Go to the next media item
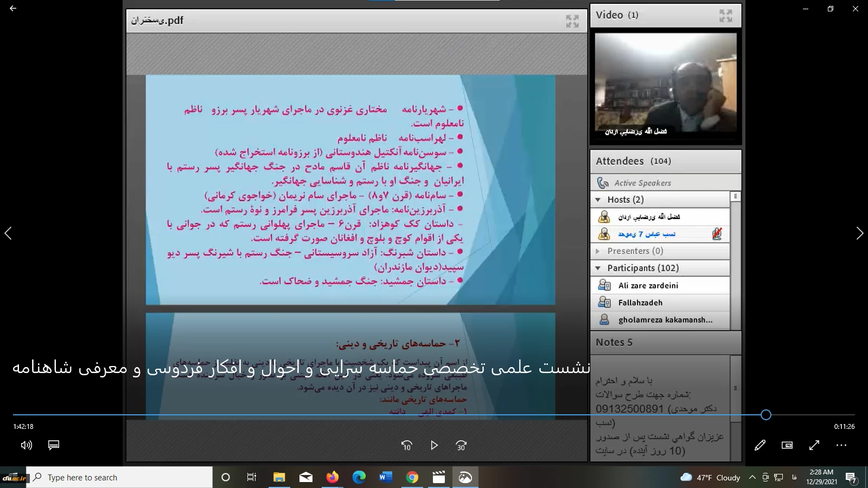The width and height of the screenshot is (868, 488). pyautogui.click(x=859, y=233)
